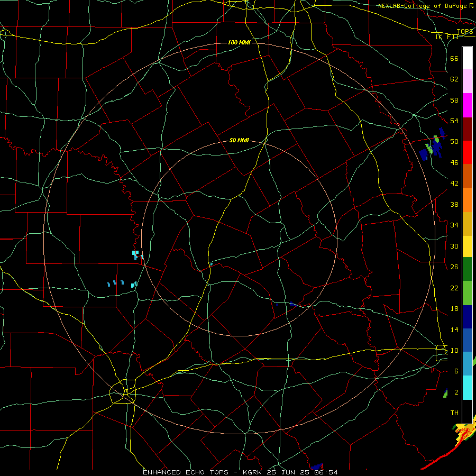The image size is (476, 476).
Task: Choose the bright yellow legend swatch
Action: pyautogui.click(x=467, y=246)
